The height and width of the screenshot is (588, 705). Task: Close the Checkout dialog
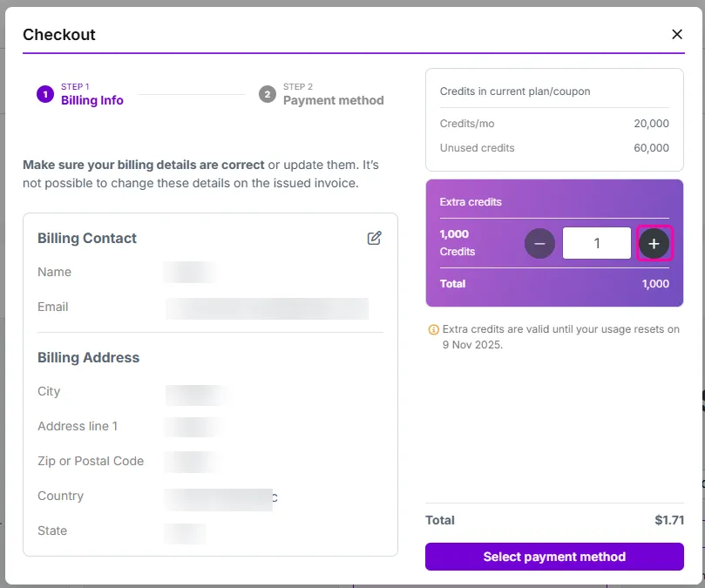(x=676, y=34)
